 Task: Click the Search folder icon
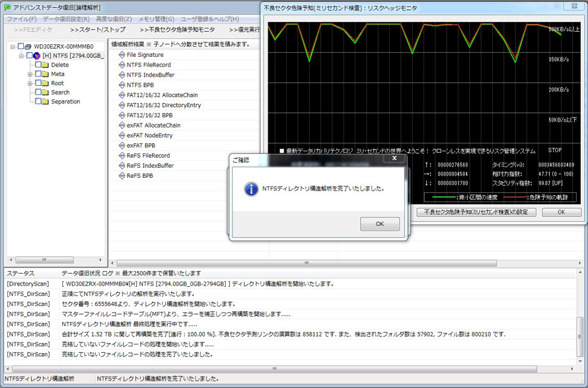click(46, 93)
